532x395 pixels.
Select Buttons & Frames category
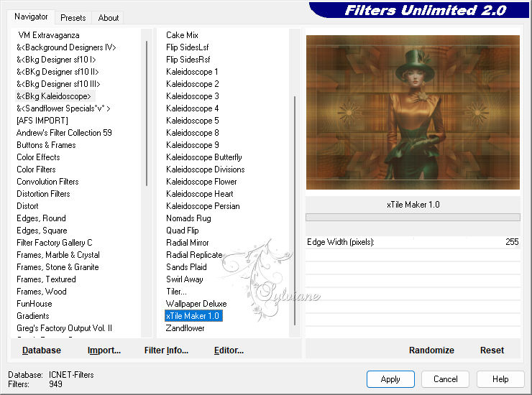tap(46, 145)
